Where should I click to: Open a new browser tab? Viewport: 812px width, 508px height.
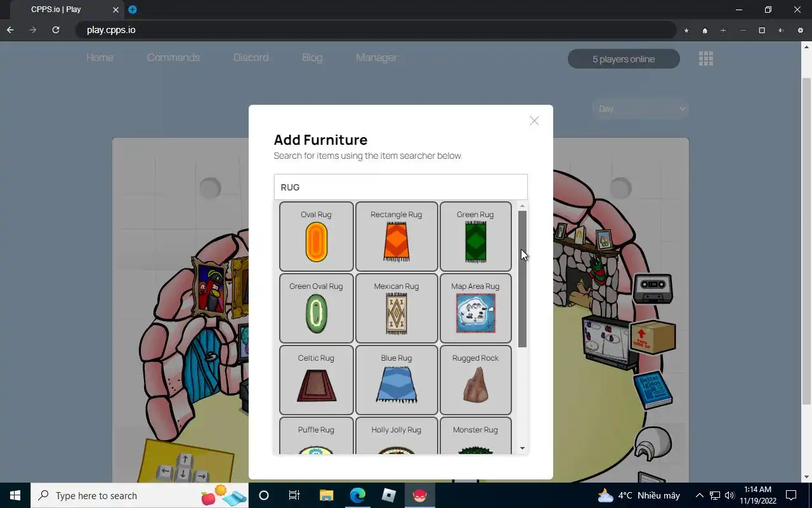pyautogui.click(x=133, y=10)
